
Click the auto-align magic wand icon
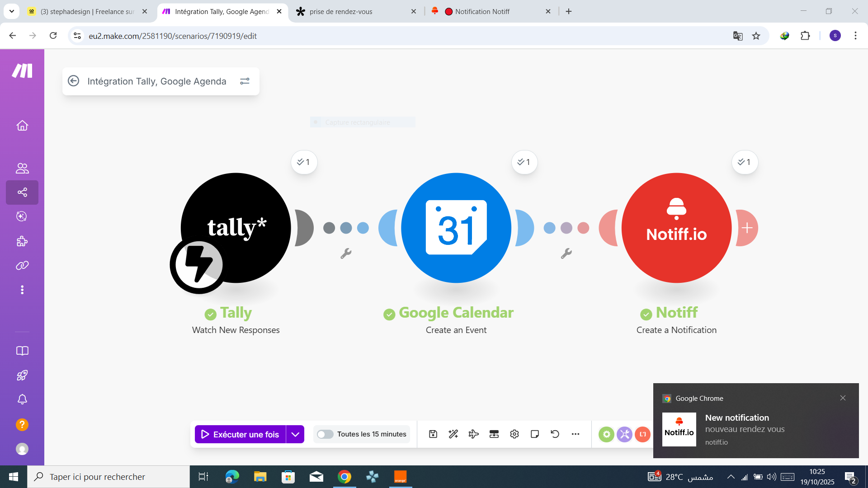453,434
